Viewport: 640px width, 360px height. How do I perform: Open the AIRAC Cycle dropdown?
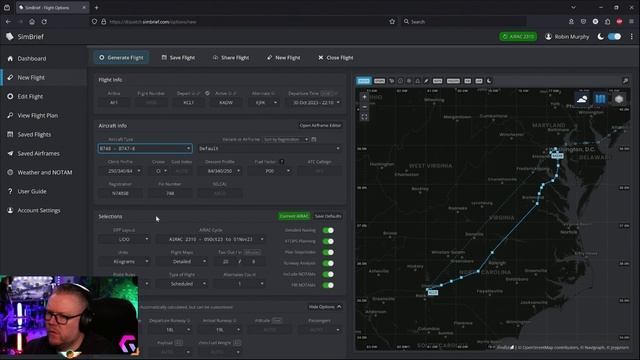(x=211, y=239)
